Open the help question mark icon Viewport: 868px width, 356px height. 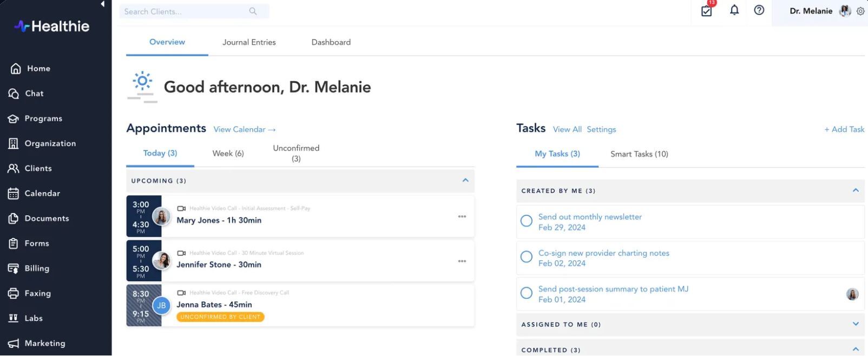click(x=759, y=10)
